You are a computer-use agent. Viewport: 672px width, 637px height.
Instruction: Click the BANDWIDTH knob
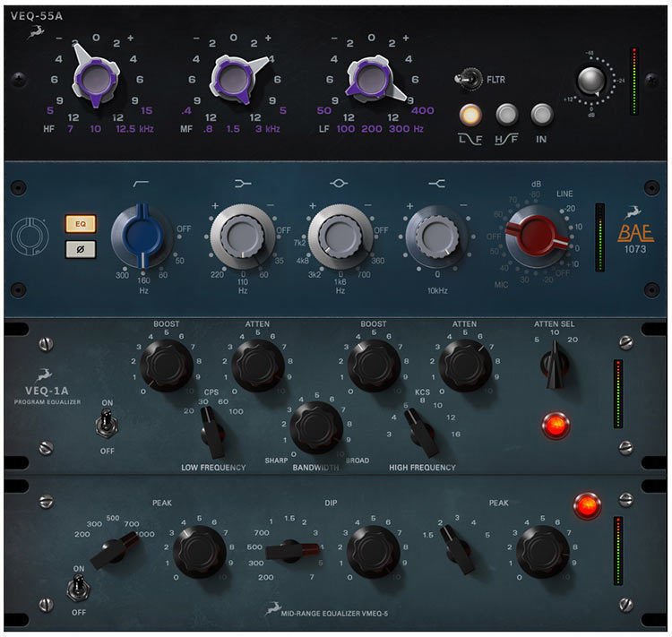[316, 428]
